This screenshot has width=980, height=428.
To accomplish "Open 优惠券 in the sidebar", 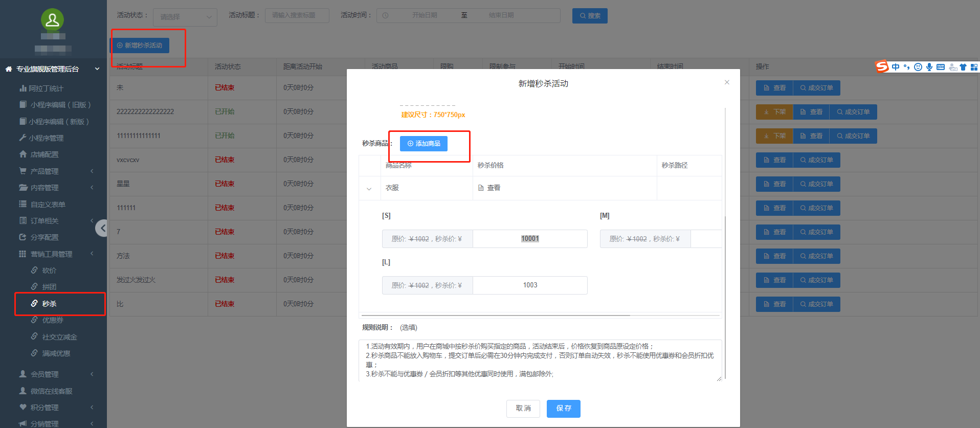I will tap(53, 320).
